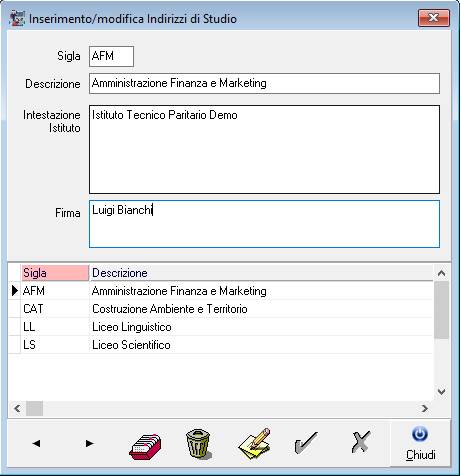Screen dimensions: 461x476
Task: Click the Descrizione column header
Action: pyautogui.click(x=261, y=273)
